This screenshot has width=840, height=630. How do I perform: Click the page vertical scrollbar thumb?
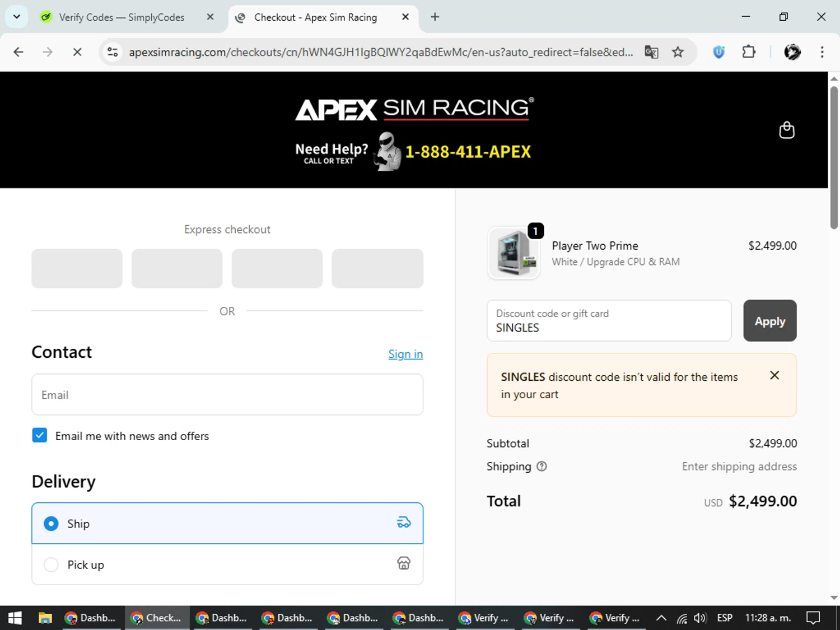(834, 157)
